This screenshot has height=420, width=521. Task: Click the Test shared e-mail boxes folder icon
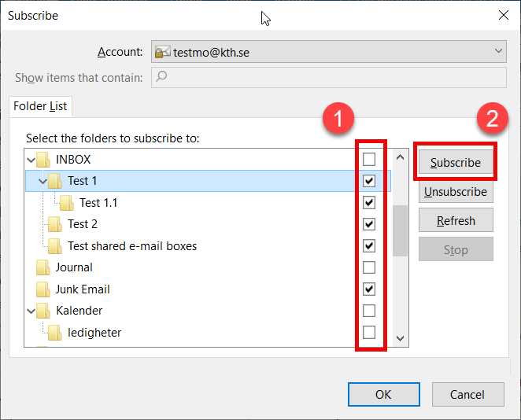pos(55,246)
